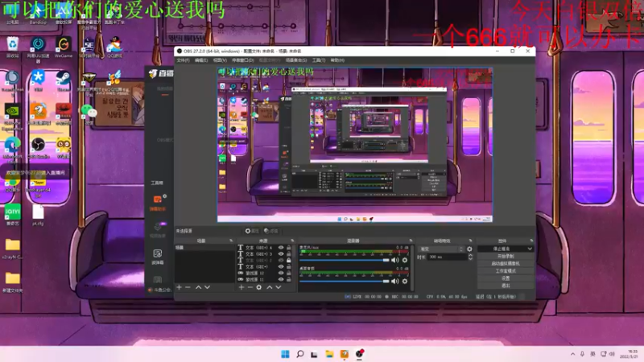Viewport: 644px width, 362px height.
Task: Toggle lock on 文本 (GDI+) 4 source
Action: pyautogui.click(x=289, y=248)
